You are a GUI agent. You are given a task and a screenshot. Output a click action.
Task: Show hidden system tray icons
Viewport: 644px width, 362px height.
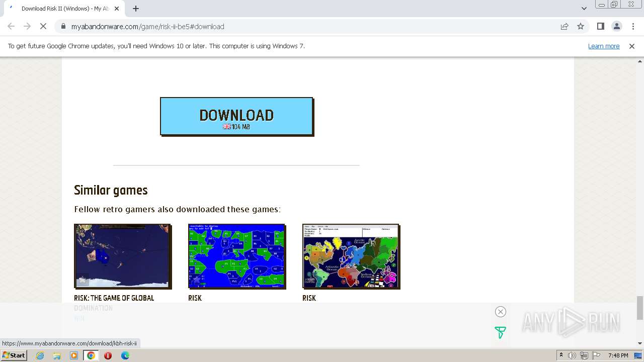(x=561, y=355)
